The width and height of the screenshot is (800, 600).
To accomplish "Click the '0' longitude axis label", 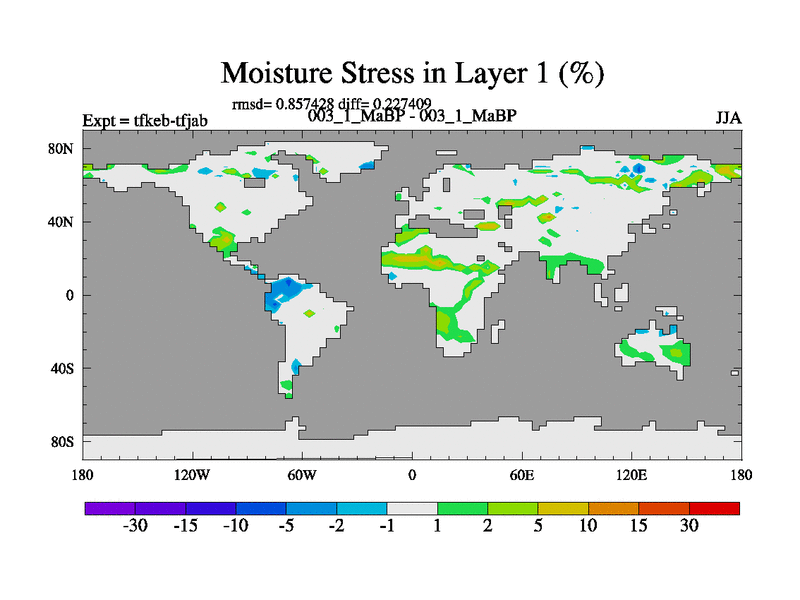I will click(x=412, y=475).
